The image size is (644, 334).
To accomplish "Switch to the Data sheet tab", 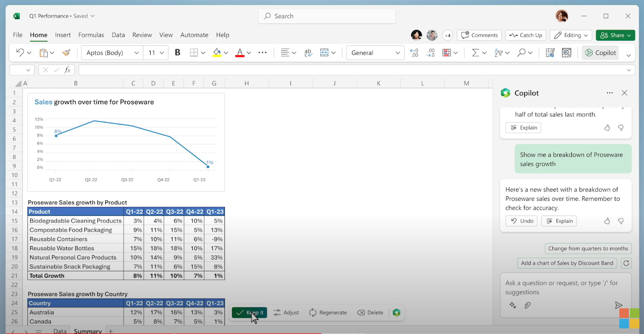I will (x=60, y=331).
